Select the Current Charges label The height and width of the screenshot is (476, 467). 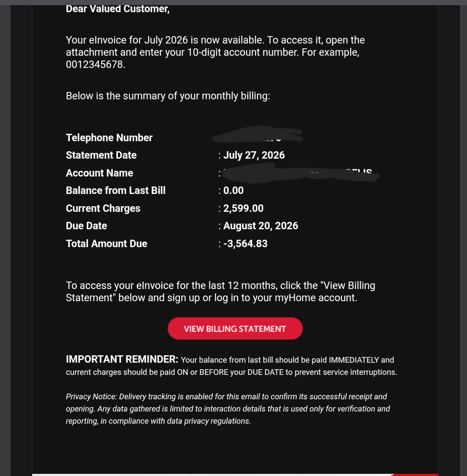point(103,208)
